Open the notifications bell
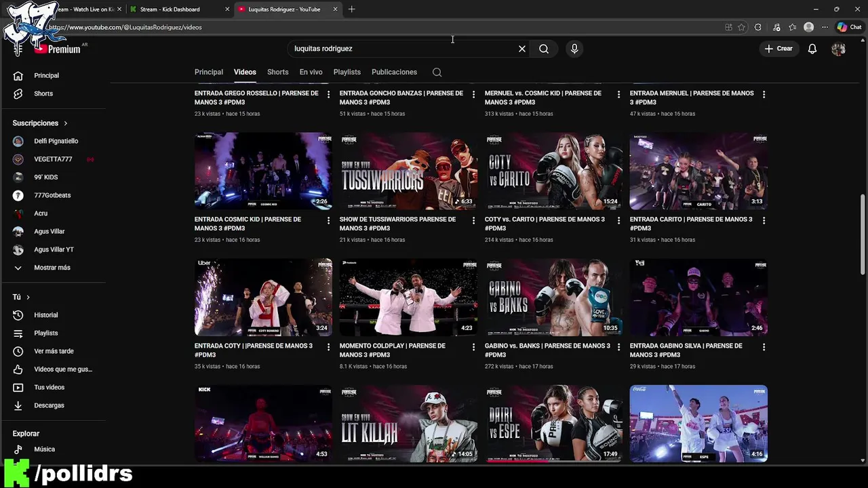Screen dimensions: 868x488 (x=812, y=49)
